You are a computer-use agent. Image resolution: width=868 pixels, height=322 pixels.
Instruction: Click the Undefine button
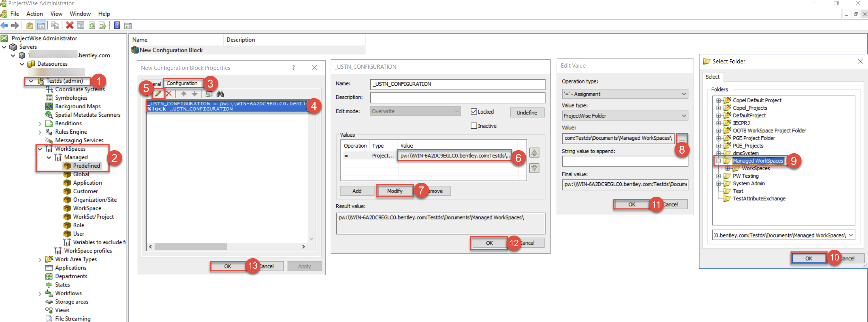point(527,112)
